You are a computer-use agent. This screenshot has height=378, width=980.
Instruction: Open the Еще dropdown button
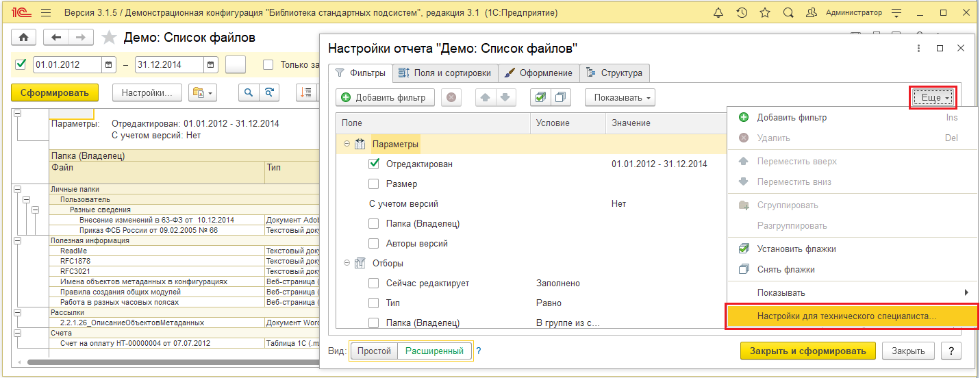click(x=933, y=98)
